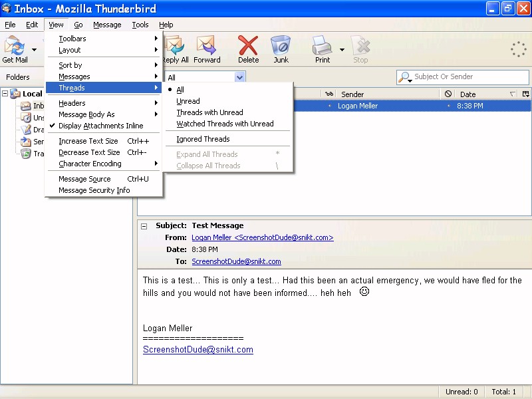Open the Go menu
Image resolution: width=532 pixels, height=399 pixels.
coord(78,25)
